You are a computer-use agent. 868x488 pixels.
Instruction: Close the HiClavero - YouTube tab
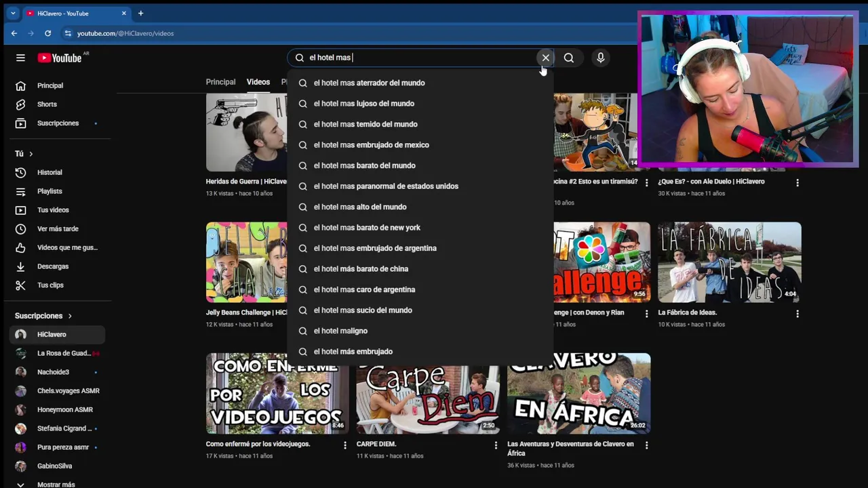tap(124, 13)
